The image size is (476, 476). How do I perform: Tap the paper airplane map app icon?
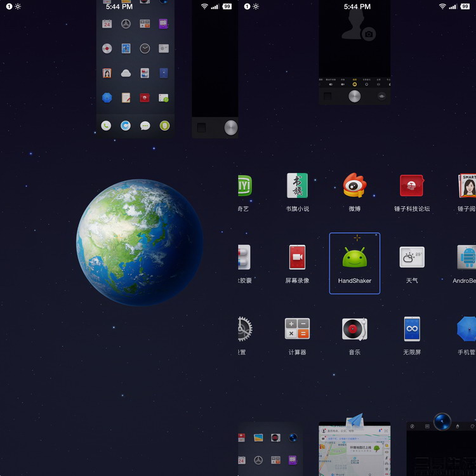[x=354, y=420]
